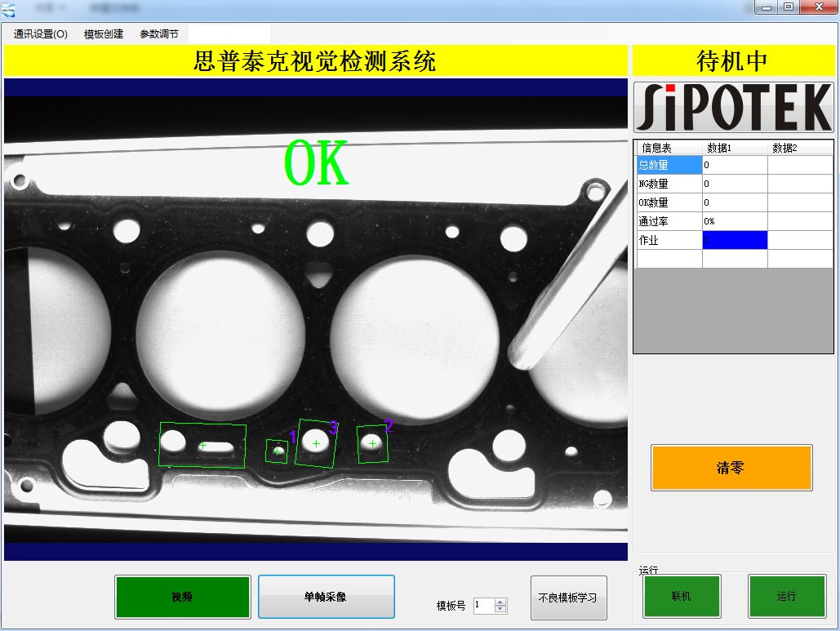Click the app icon in the title bar
This screenshot has height=631, width=840.
[8, 7]
